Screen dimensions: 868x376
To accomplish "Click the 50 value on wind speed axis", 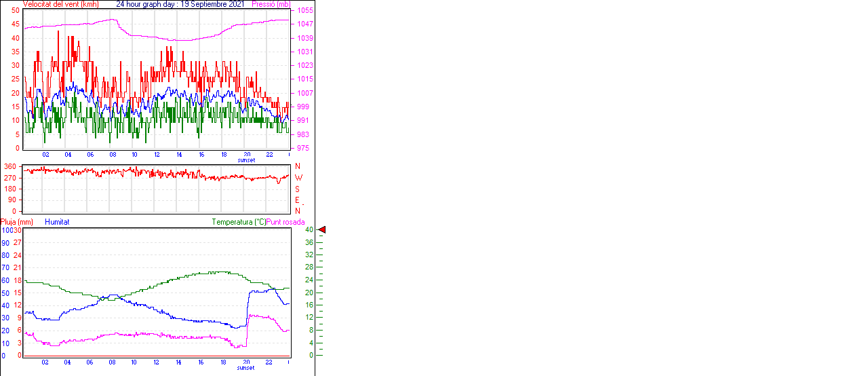I will (x=16, y=11).
